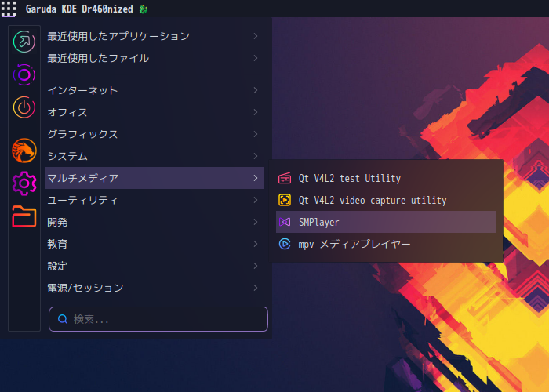This screenshot has width=549, height=392.
Task: Launch Qt V4L2 video capture utility
Action: click(386, 200)
